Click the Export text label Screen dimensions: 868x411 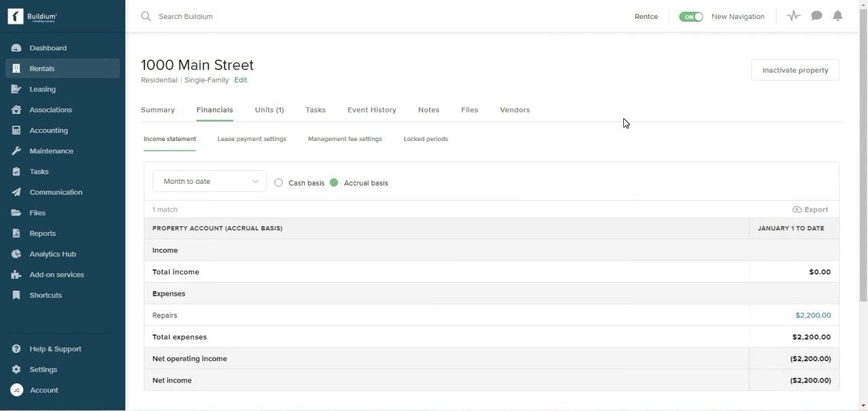816,210
